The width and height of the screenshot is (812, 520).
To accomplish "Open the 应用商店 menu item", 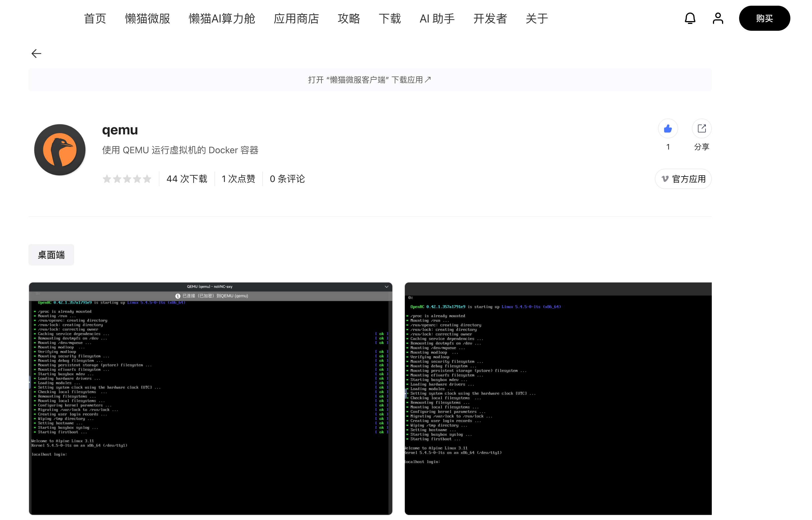I will 296,19.
